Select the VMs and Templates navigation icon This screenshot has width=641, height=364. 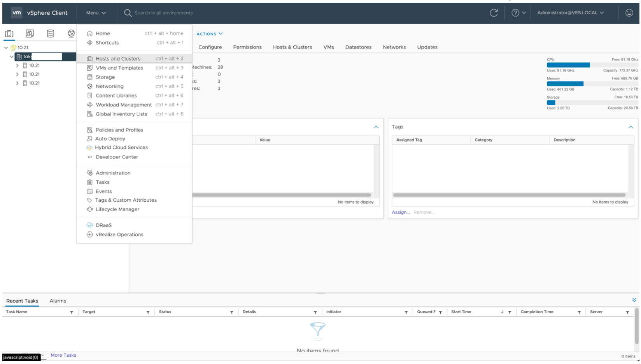pos(29,33)
